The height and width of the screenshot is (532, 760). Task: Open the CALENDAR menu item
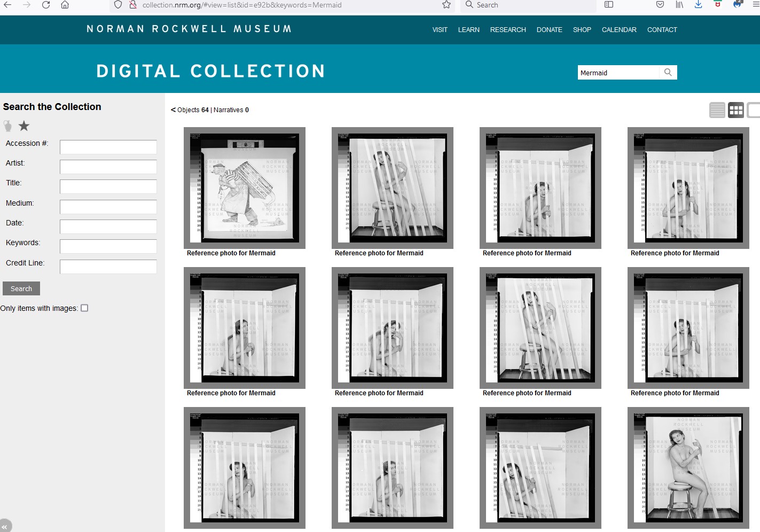619,30
